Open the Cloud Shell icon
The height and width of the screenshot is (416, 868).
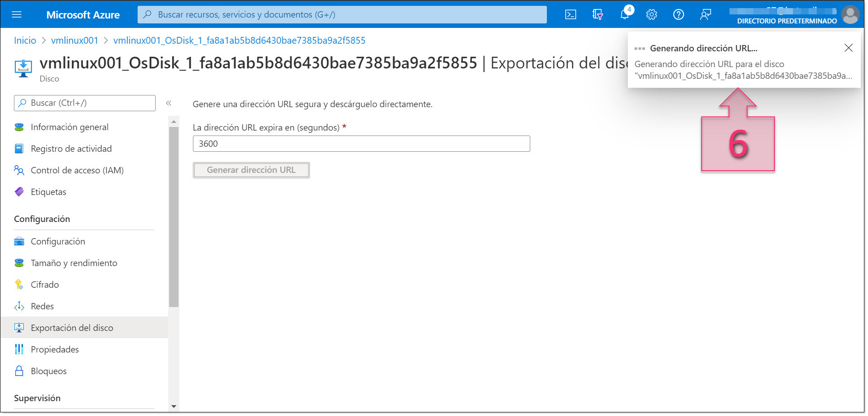[570, 14]
